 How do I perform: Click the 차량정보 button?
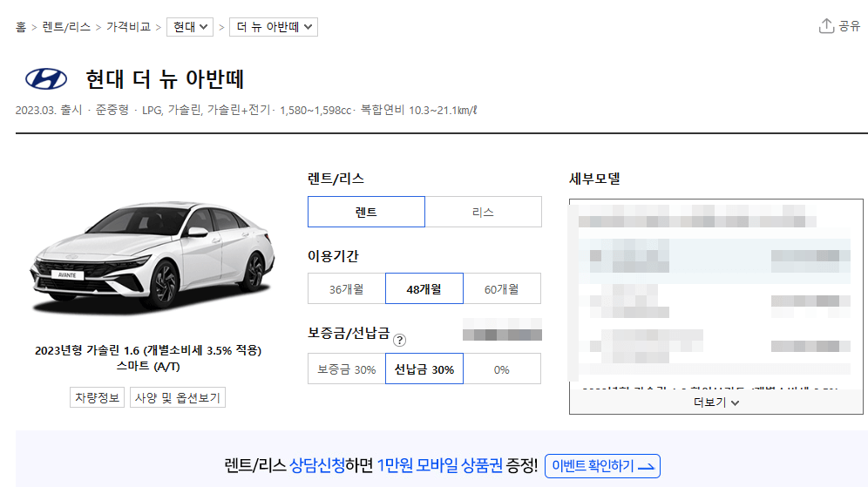click(x=97, y=397)
